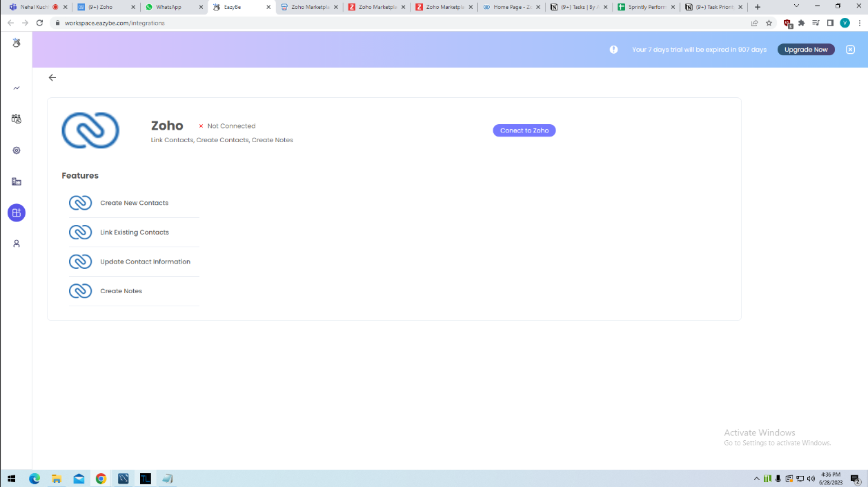The image size is (868, 487).
Task: Open File Explorer from the taskbar
Action: click(57, 479)
